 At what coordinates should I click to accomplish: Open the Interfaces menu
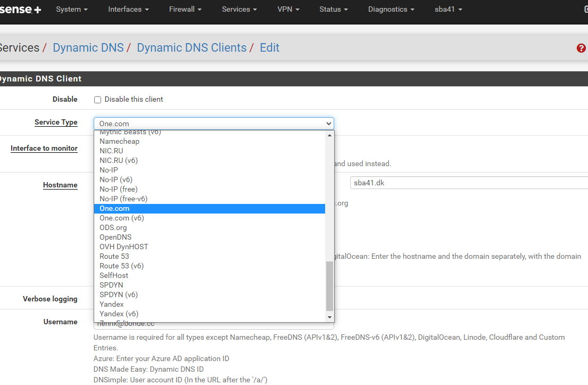tap(128, 10)
